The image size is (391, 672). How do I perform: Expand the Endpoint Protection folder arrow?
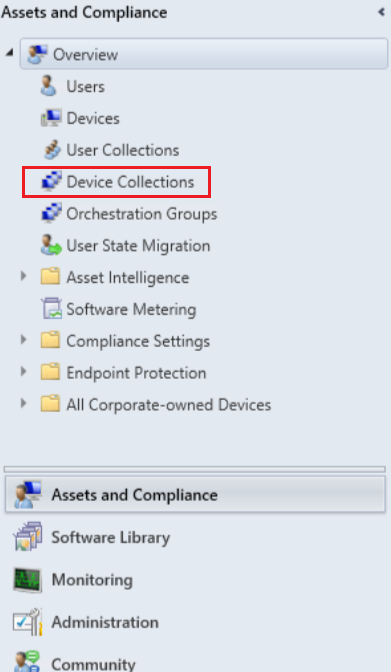[x=24, y=372]
